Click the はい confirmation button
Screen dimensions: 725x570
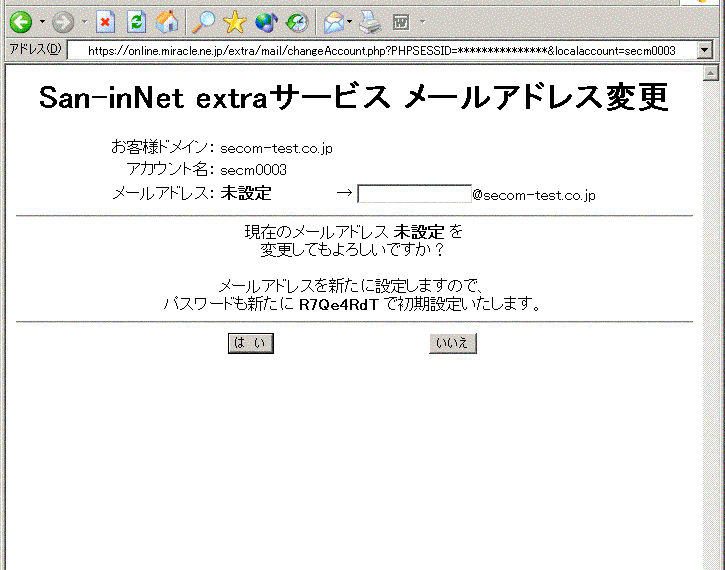250,344
